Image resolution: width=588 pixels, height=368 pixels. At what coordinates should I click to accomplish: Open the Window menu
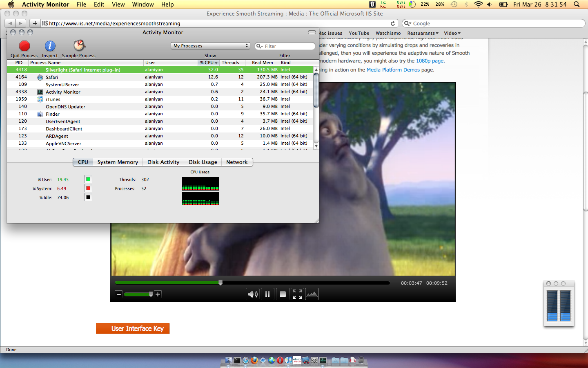[x=143, y=4]
